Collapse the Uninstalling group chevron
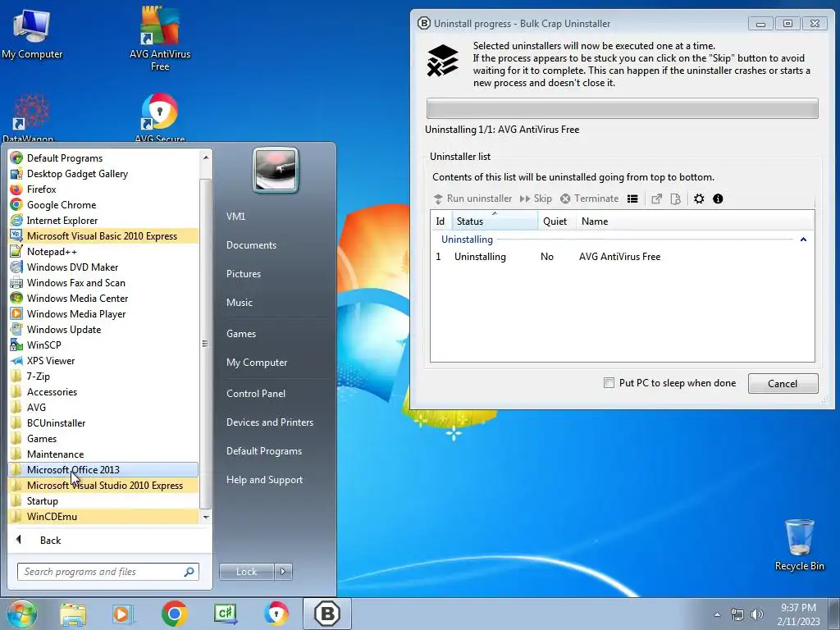 pyautogui.click(x=803, y=240)
